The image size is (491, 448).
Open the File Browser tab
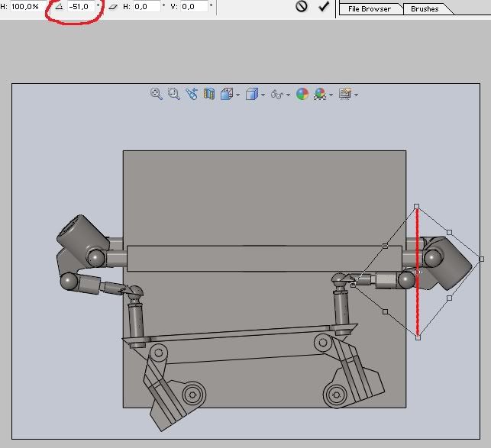pos(370,8)
